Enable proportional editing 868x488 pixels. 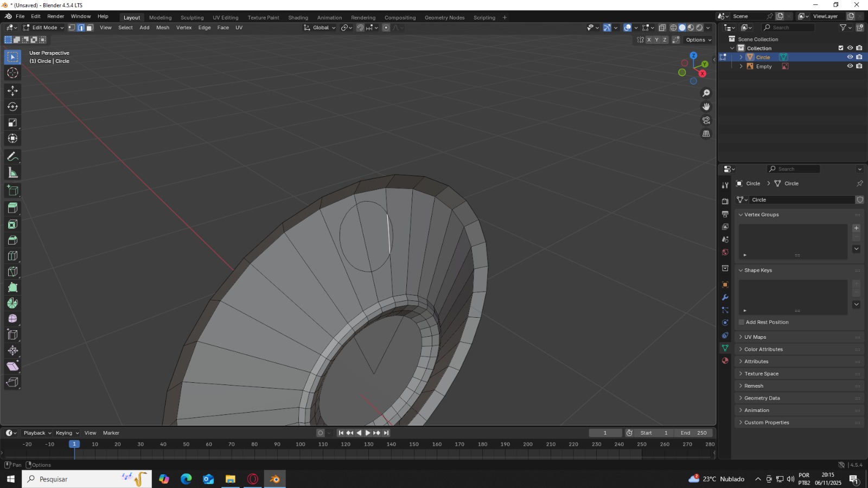click(386, 28)
